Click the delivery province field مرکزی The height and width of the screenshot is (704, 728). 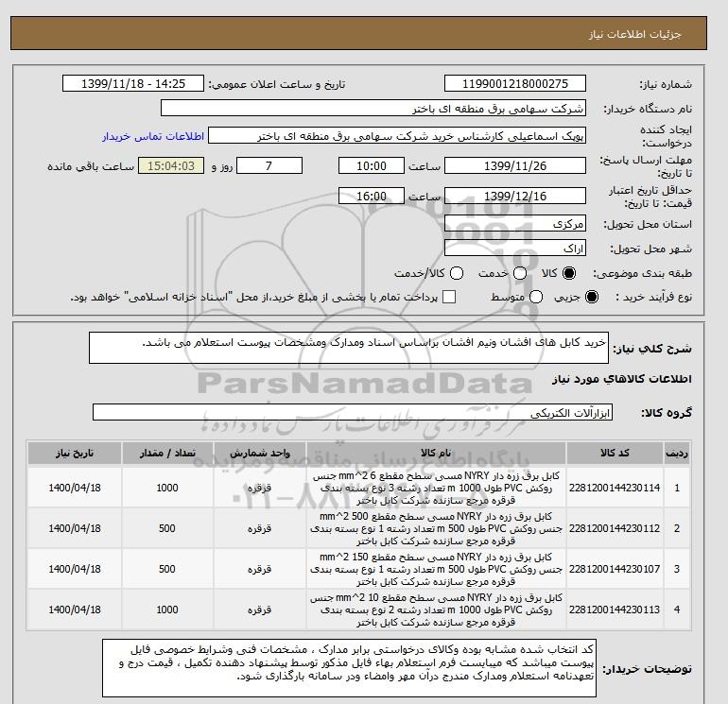(515, 224)
